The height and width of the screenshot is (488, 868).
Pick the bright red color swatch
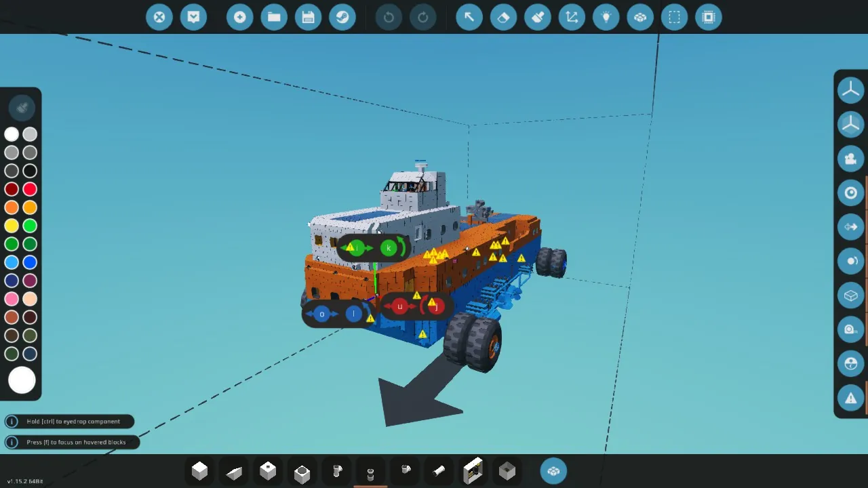point(30,189)
